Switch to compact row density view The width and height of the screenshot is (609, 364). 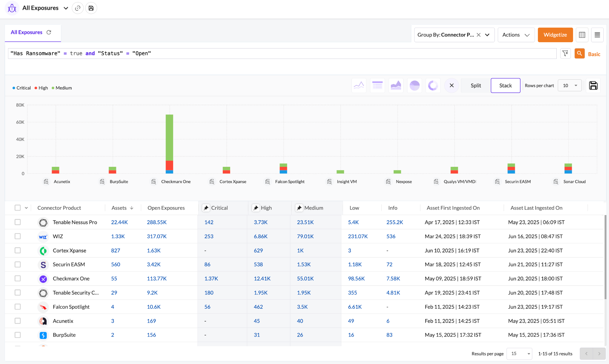pyautogui.click(x=597, y=35)
